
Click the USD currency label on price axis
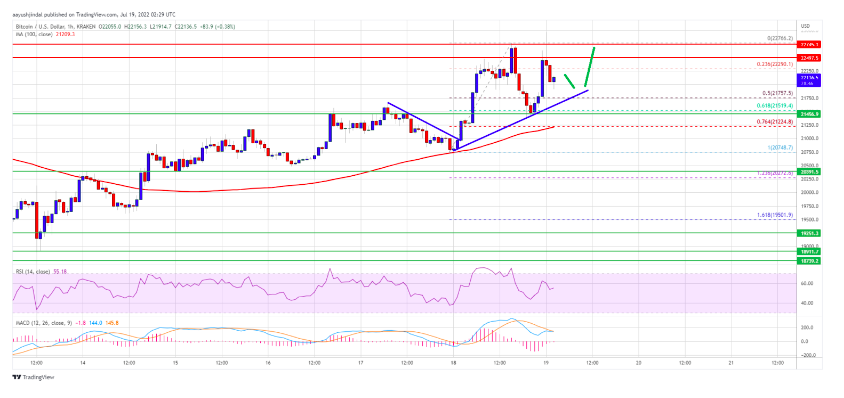pos(806,25)
